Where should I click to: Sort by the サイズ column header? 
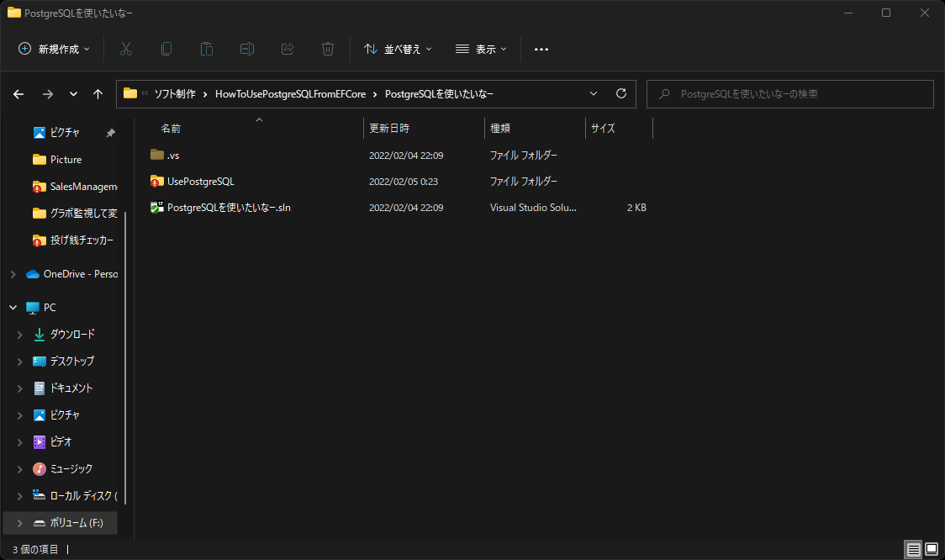point(603,129)
